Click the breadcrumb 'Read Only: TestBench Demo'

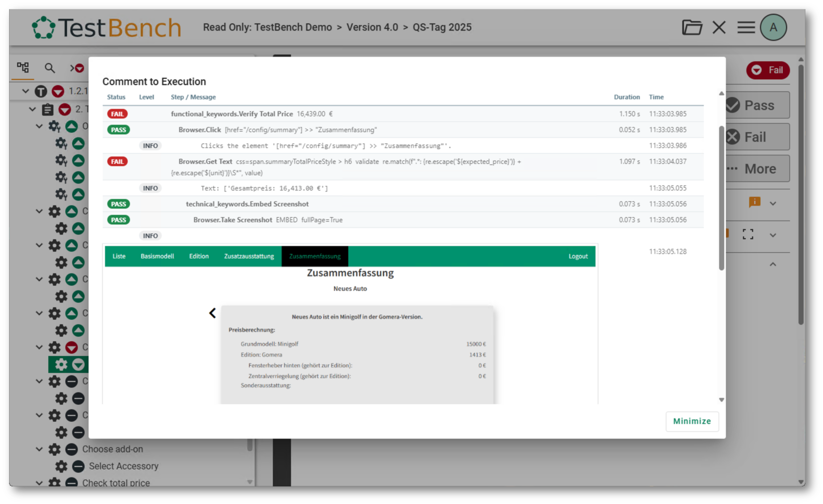[x=267, y=27]
